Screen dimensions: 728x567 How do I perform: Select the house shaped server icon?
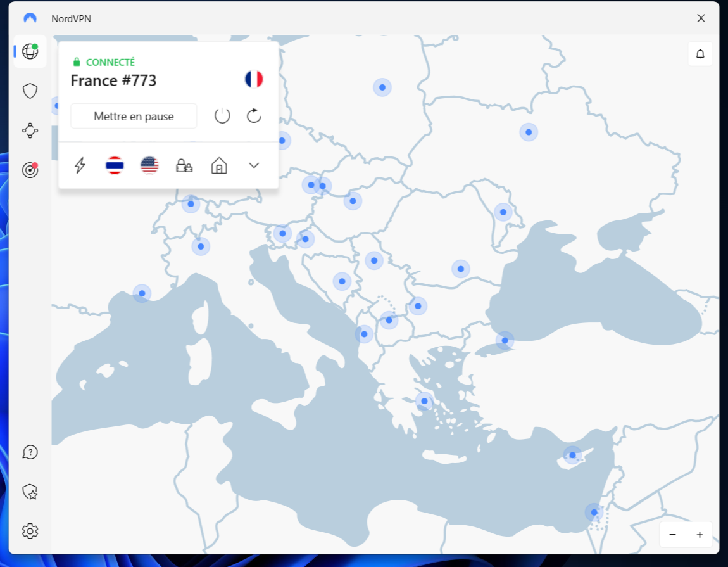(x=219, y=165)
